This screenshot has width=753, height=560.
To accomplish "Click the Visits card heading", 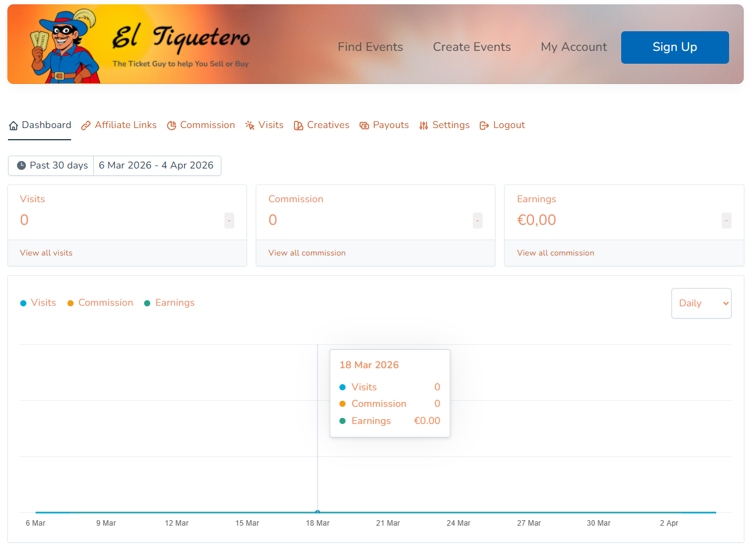I will pos(32,199).
